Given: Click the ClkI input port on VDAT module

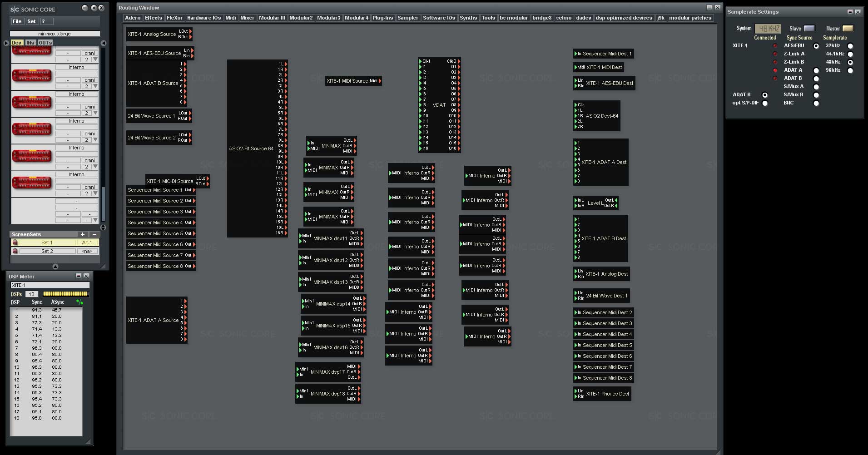Looking at the screenshot, I should click(x=420, y=61).
